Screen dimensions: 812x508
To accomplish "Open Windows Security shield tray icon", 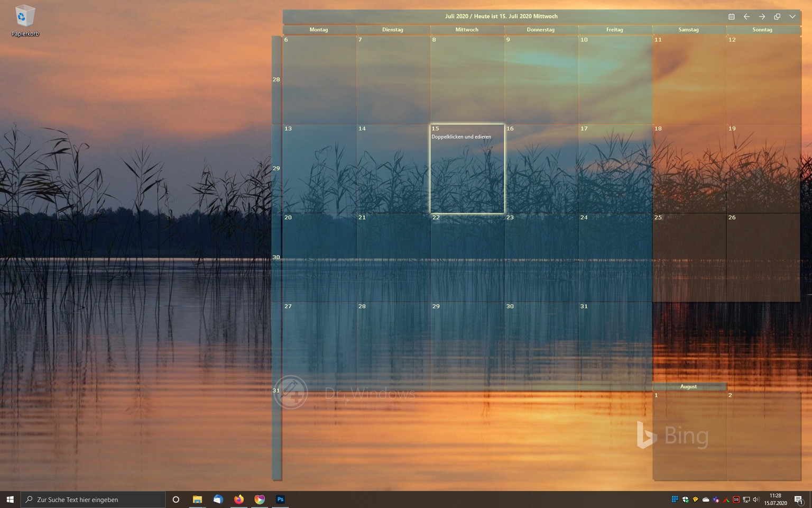I will (x=685, y=500).
